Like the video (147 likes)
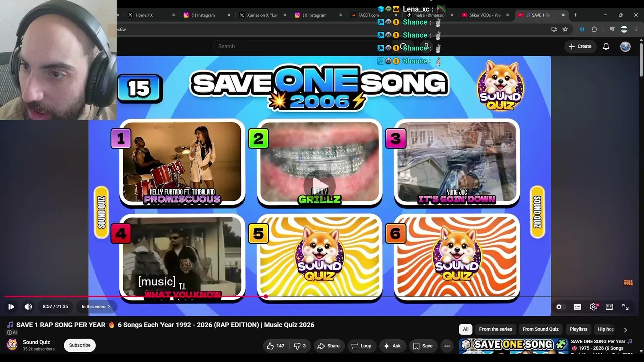The image size is (644, 362). (x=275, y=346)
